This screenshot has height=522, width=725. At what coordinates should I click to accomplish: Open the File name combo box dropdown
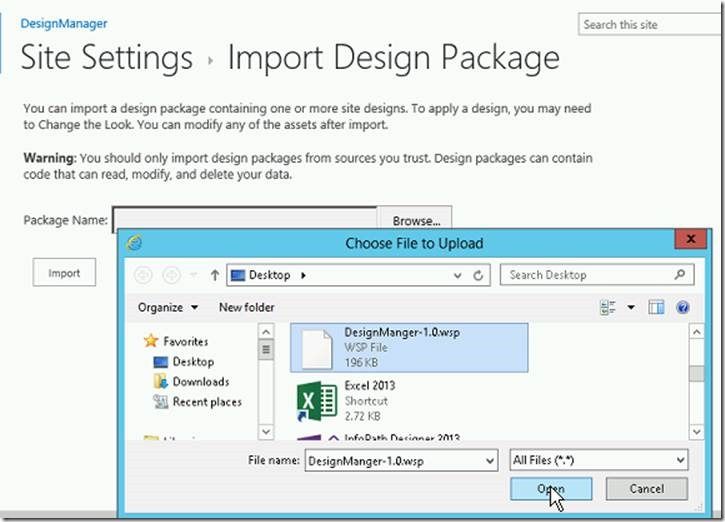point(490,461)
